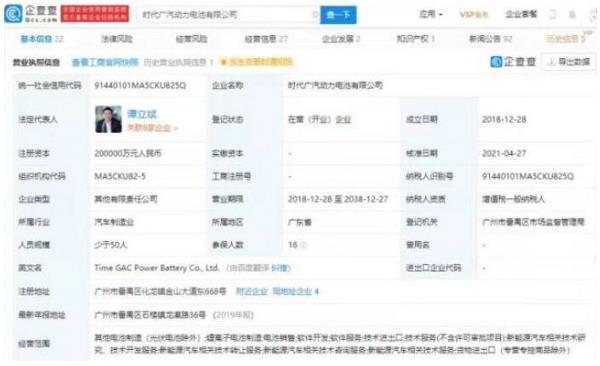Click registered capital 200000万元人民币
This screenshot has width=600, height=366.
[x=128, y=154]
